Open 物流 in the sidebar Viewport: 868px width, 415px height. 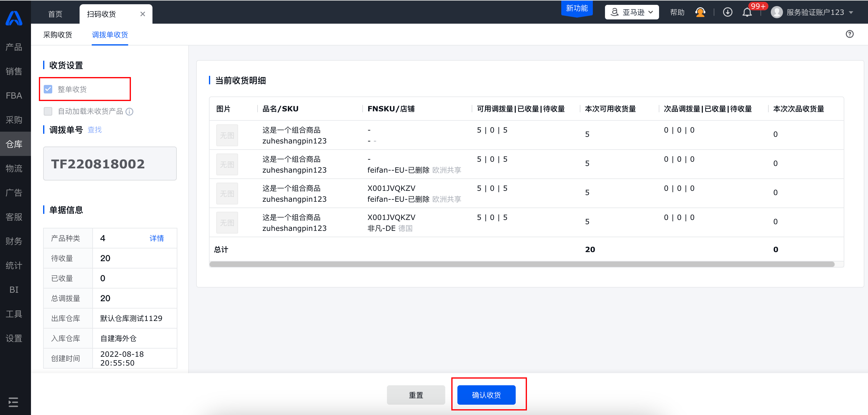coord(14,168)
